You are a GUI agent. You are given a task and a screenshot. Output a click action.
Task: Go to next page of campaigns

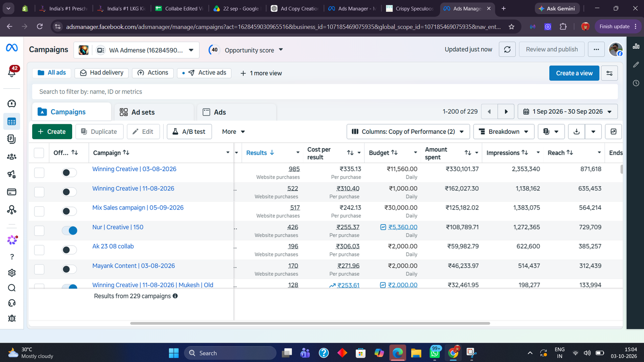coord(506,112)
